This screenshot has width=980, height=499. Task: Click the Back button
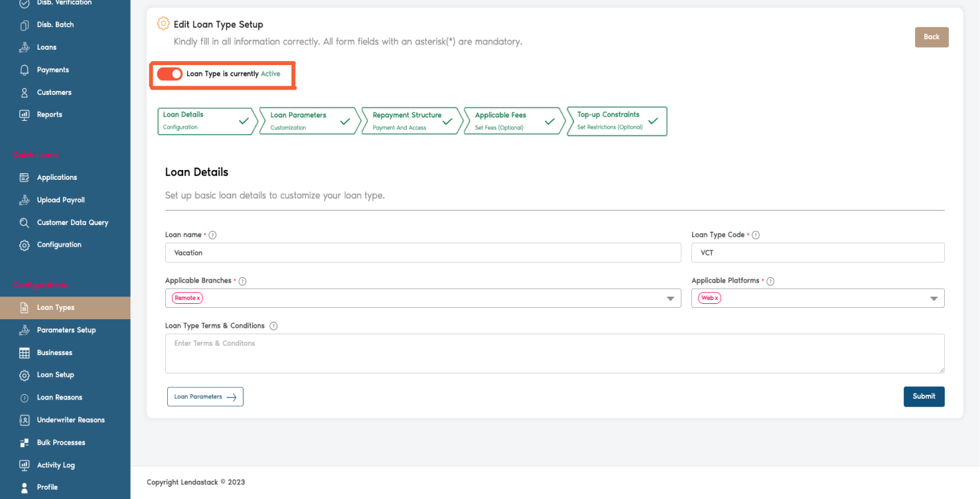(x=932, y=37)
